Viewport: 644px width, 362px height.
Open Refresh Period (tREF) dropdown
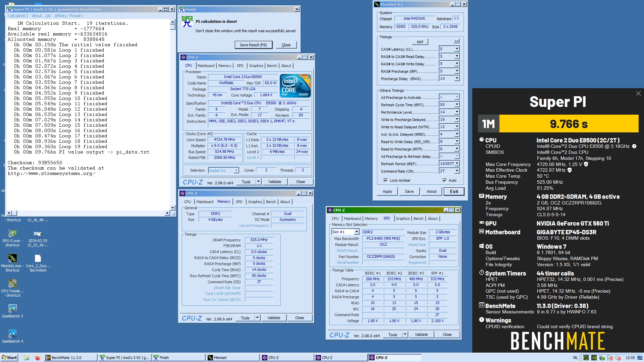coord(457,164)
